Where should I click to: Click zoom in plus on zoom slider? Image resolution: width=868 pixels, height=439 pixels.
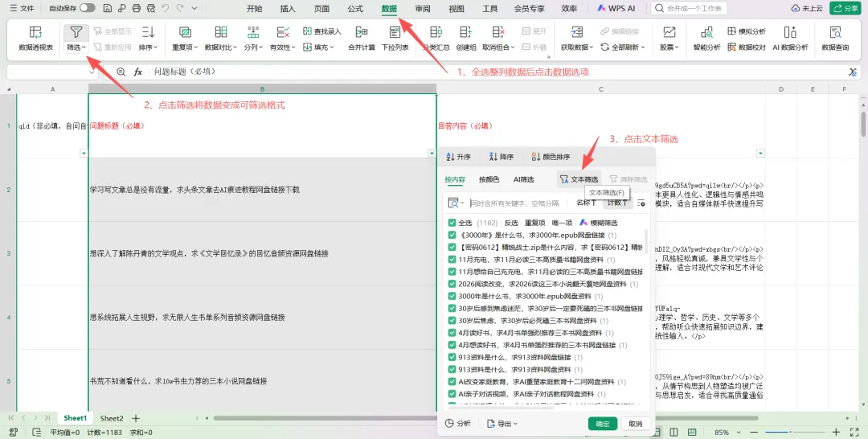tap(836, 432)
